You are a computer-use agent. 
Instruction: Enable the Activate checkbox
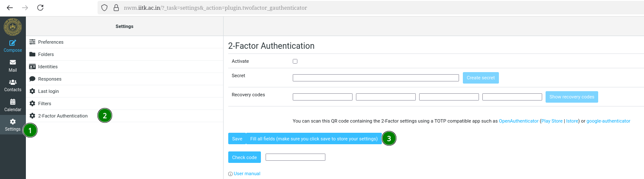pyautogui.click(x=295, y=61)
